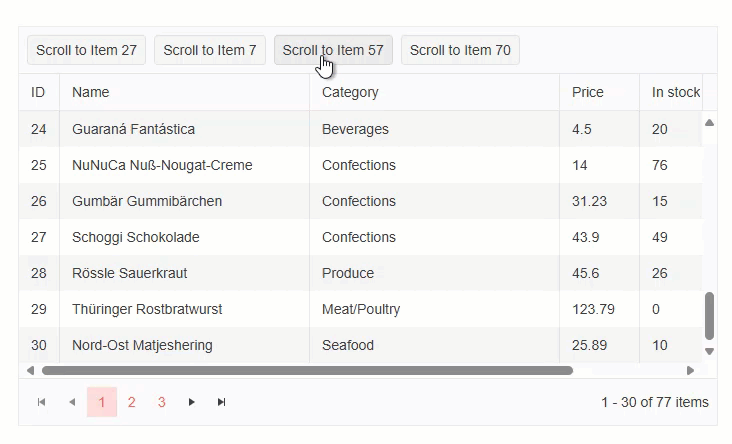Viewport: 732px width, 444px height.
Task: Sort by the Name column header
Action: pyautogui.click(x=91, y=92)
